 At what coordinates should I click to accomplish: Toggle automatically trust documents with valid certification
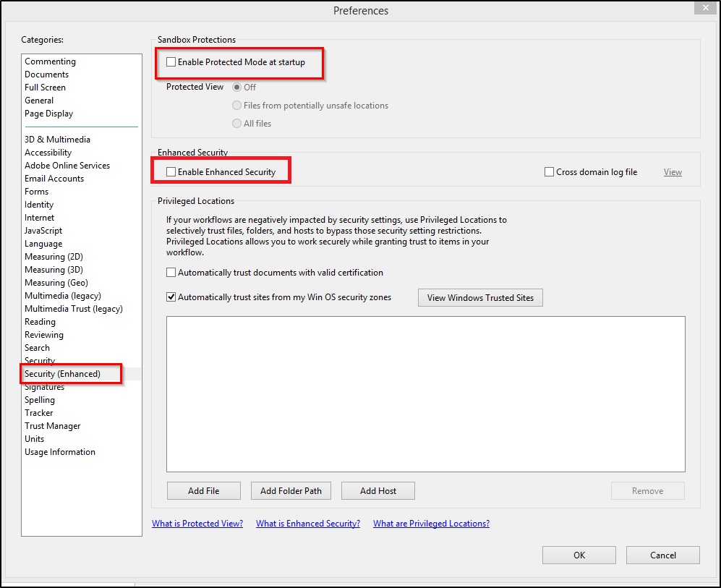[x=171, y=273]
